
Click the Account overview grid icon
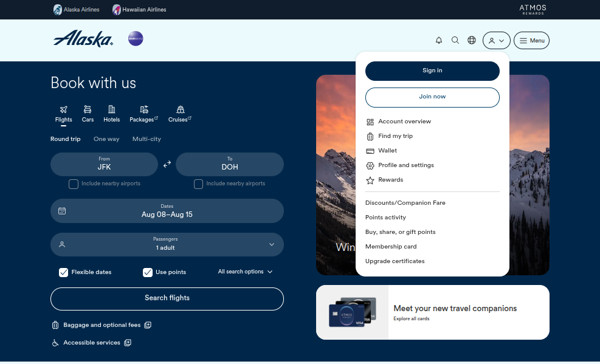coord(370,122)
